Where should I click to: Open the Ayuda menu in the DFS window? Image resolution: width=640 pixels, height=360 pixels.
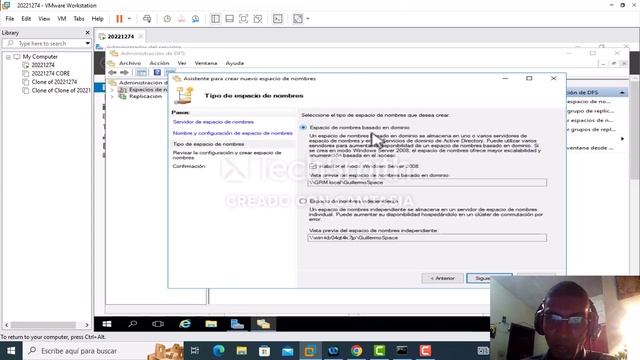click(x=235, y=63)
